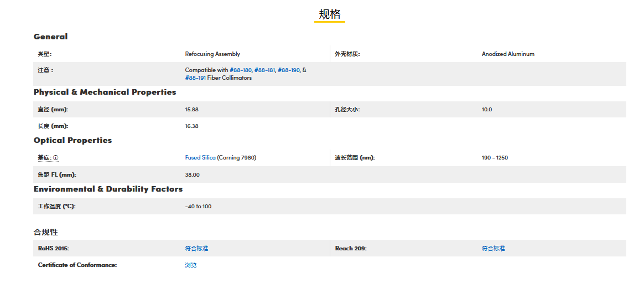Follow the #88-190 product link

pos(288,70)
